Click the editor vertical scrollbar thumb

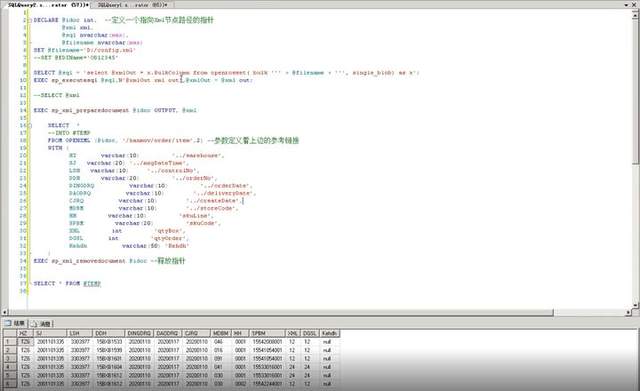pyautogui.click(x=636, y=91)
